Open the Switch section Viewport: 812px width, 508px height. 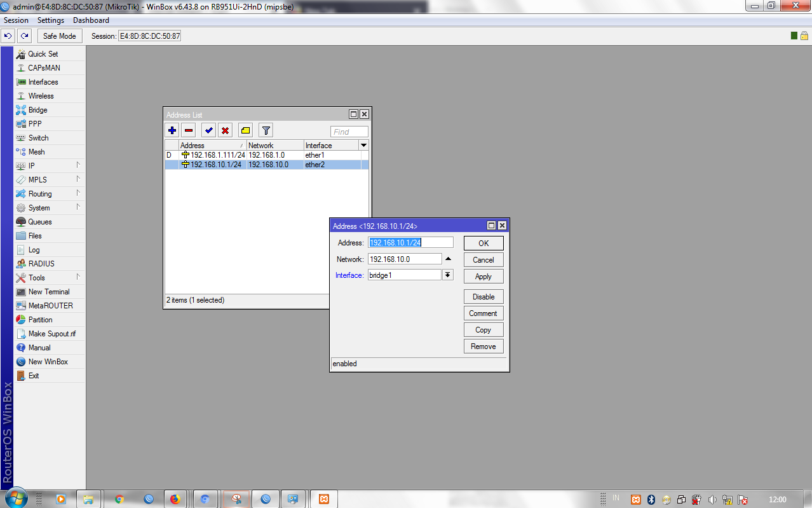[50, 138]
